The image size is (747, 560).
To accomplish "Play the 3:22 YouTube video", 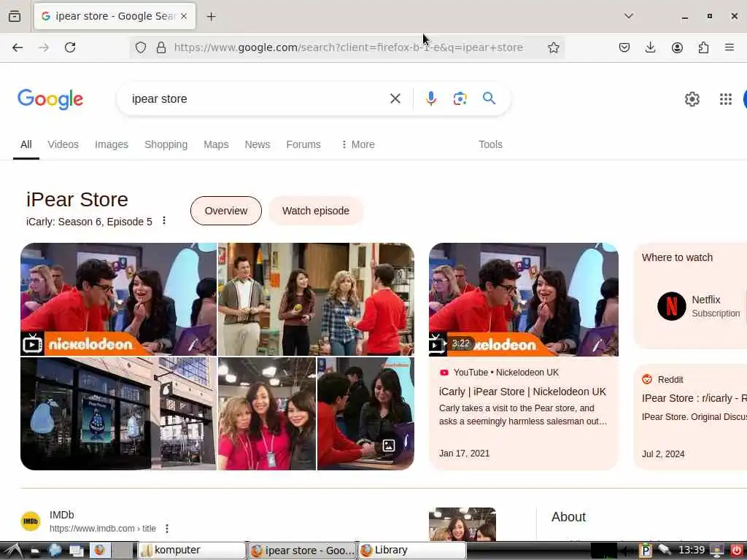I will 524,300.
